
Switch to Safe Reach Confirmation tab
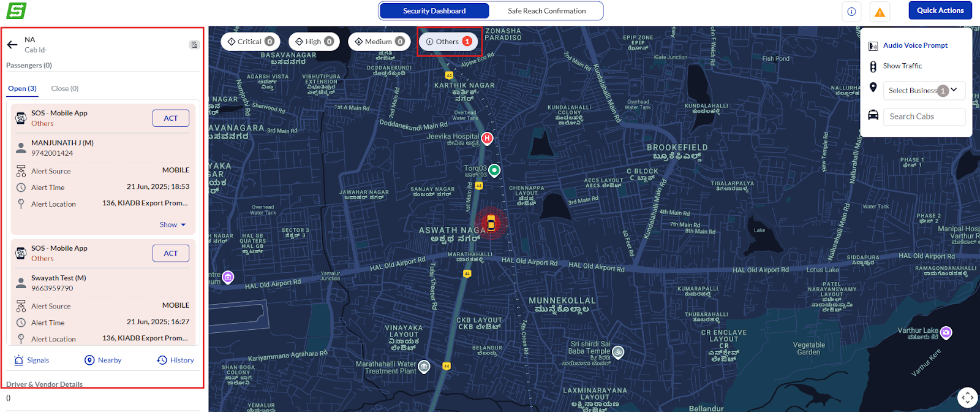coord(546,11)
